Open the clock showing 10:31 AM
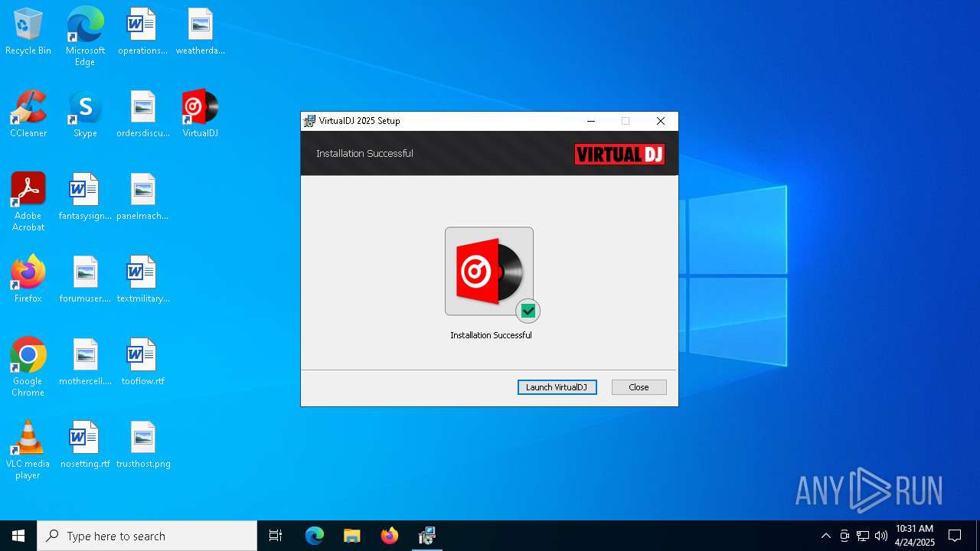This screenshot has width=980, height=551. (x=915, y=536)
